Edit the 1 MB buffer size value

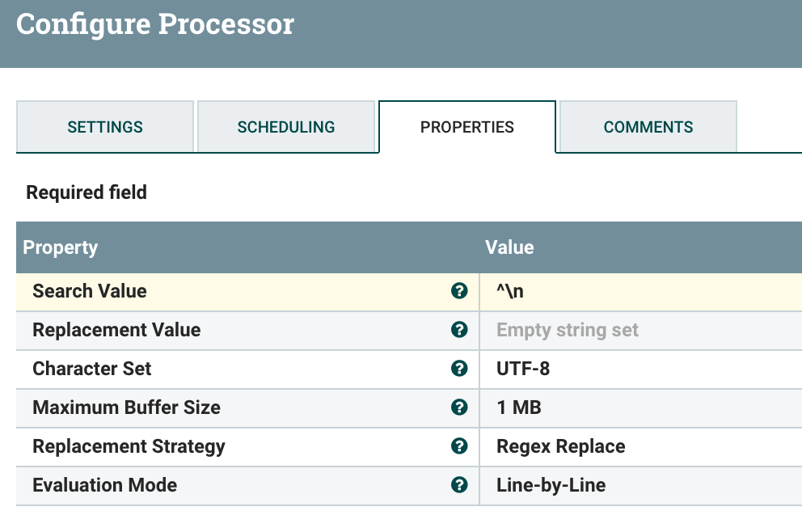[x=566, y=407]
